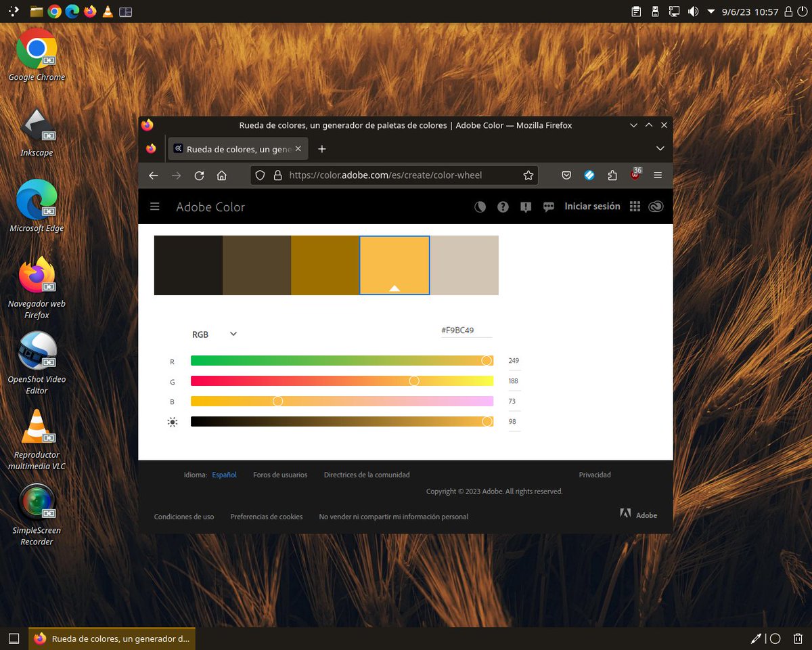Click the B blue channel slider
Image resolution: width=812 pixels, height=650 pixels.
(x=342, y=402)
